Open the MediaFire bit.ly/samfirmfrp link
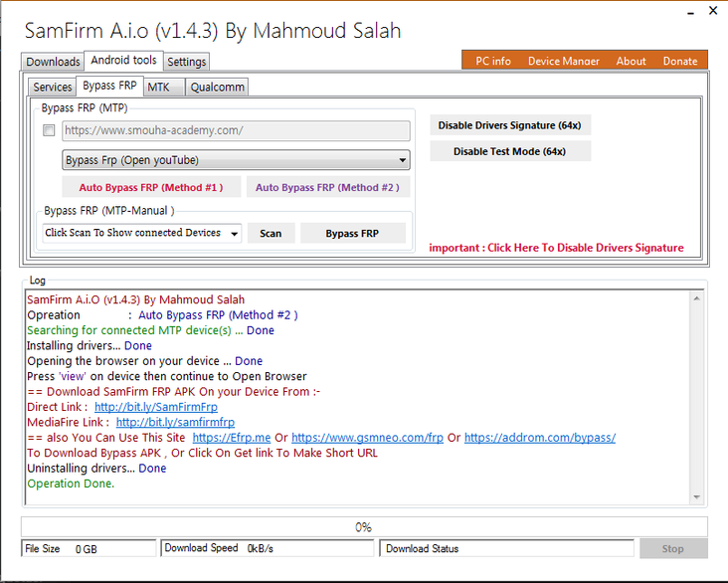 [x=175, y=422]
